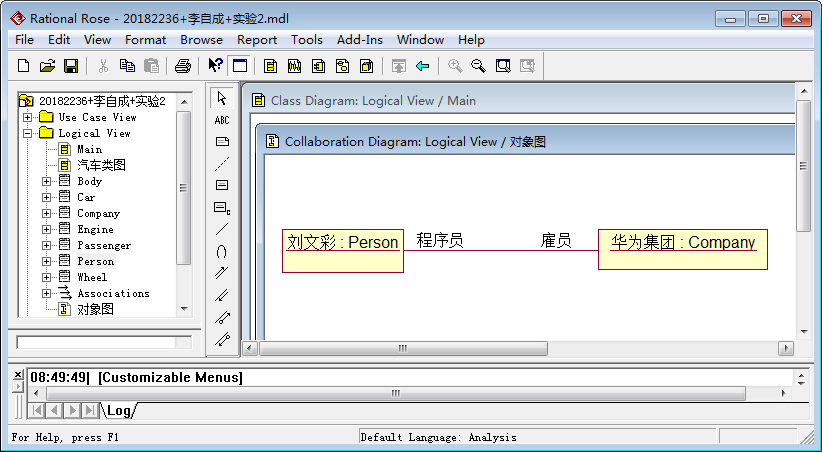Select the Object tool in toolbox
This screenshot has height=452, width=822.
(x=222, y=185)
